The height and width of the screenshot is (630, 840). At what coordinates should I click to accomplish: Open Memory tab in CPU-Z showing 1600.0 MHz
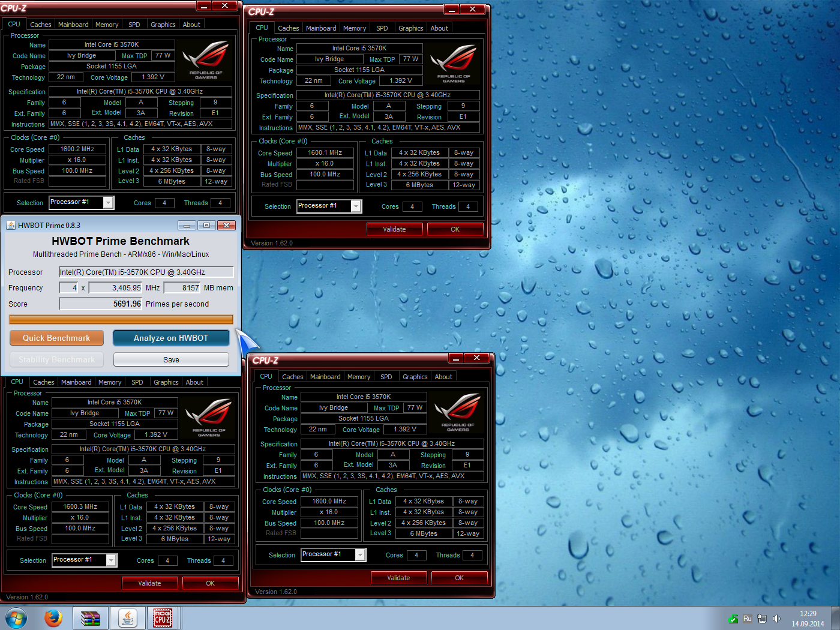(x=359, y=377)
